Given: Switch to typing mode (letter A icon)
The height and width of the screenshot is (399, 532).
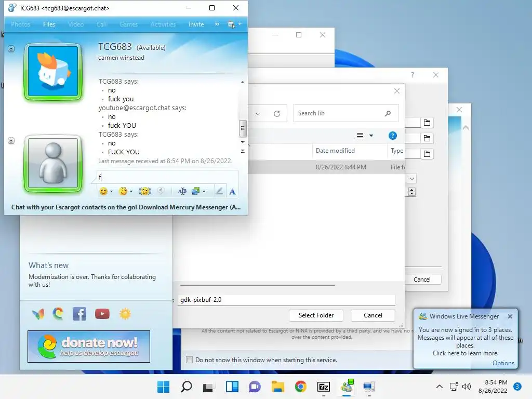Looking at the screenshot, I should pyautogui.click(x=232, y=192).
